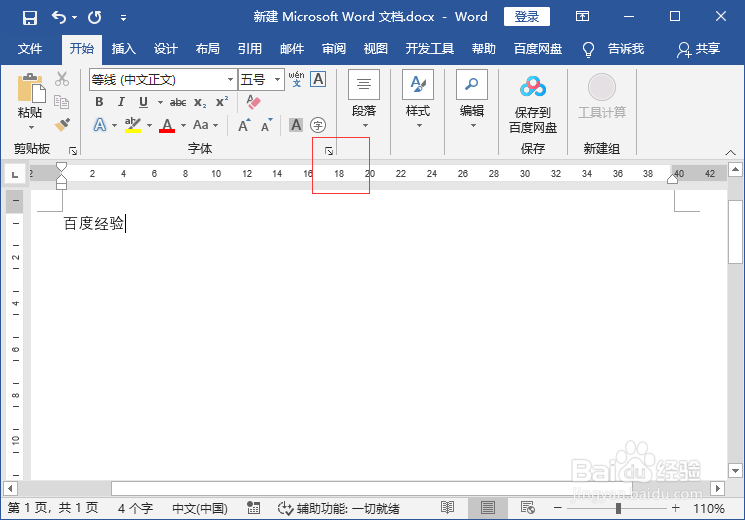Open the 开发工具 tab

(x=430, y=48)
